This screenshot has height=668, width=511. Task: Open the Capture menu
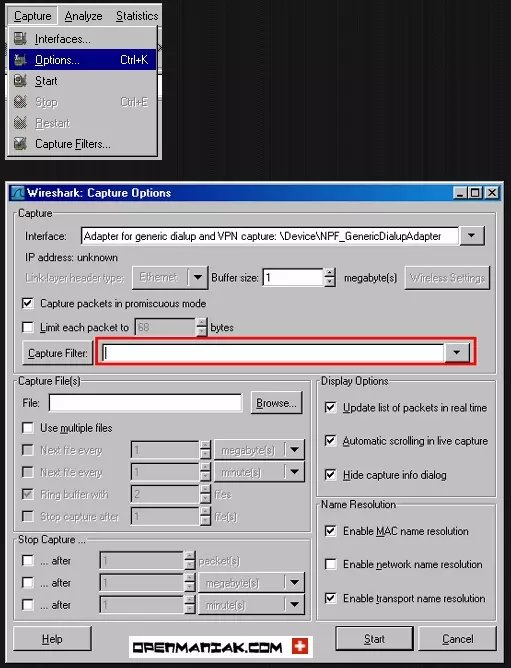pyautogui.click(x=32, y=16)
